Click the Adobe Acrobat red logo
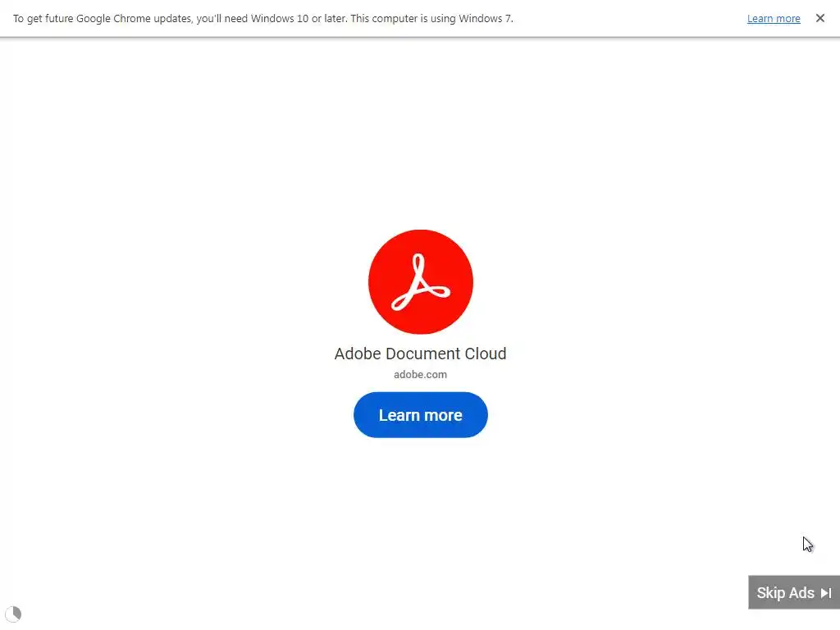The height and width of the screenshot is (630, 840). (x=421, y=282)
